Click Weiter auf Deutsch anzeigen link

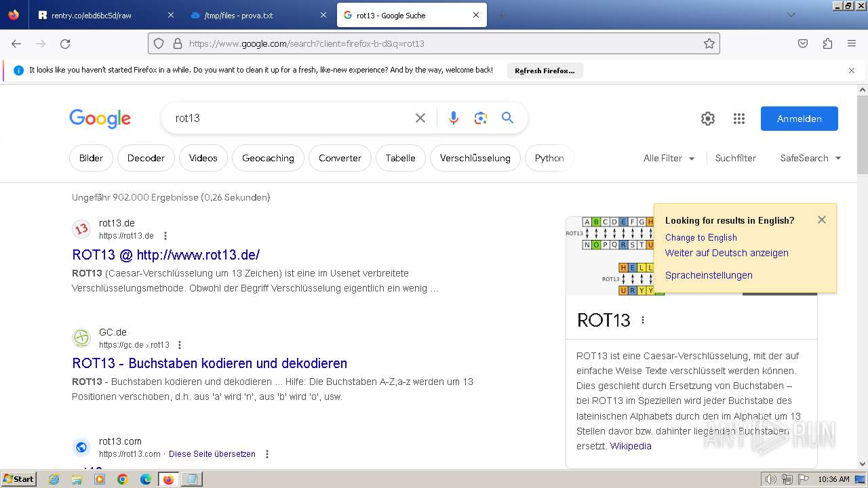coord(727,253)
